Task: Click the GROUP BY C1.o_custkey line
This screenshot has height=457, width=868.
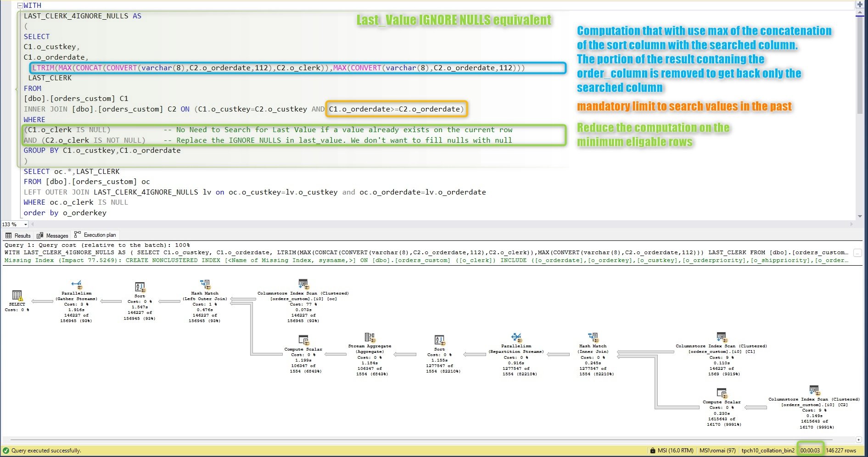Action: pyautogui.click(x=102, y=150)
